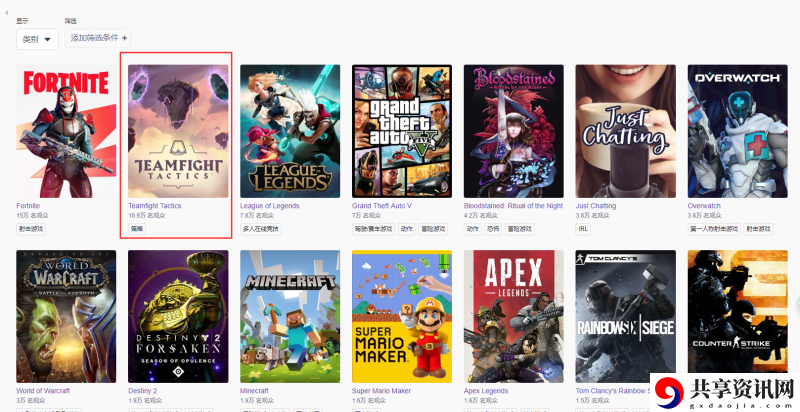
Task: Open the League of Legends cover art
Action: pyautogui.click(x=290, y=131)
